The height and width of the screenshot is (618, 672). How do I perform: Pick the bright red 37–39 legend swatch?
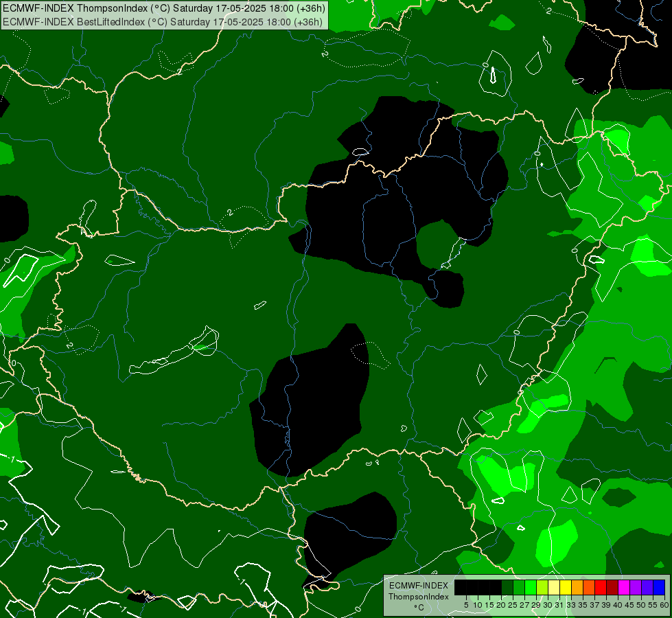tap(601, 587)
